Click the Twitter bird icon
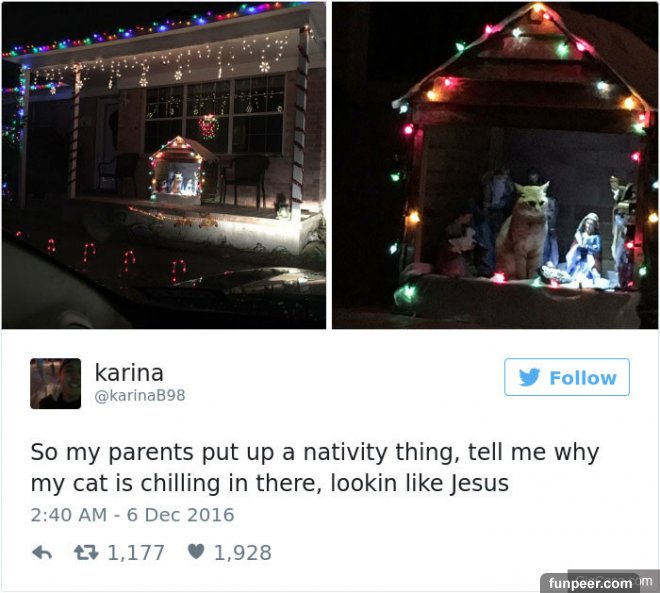The width and height of the screenshot is (660, 593). click(529, 377)
